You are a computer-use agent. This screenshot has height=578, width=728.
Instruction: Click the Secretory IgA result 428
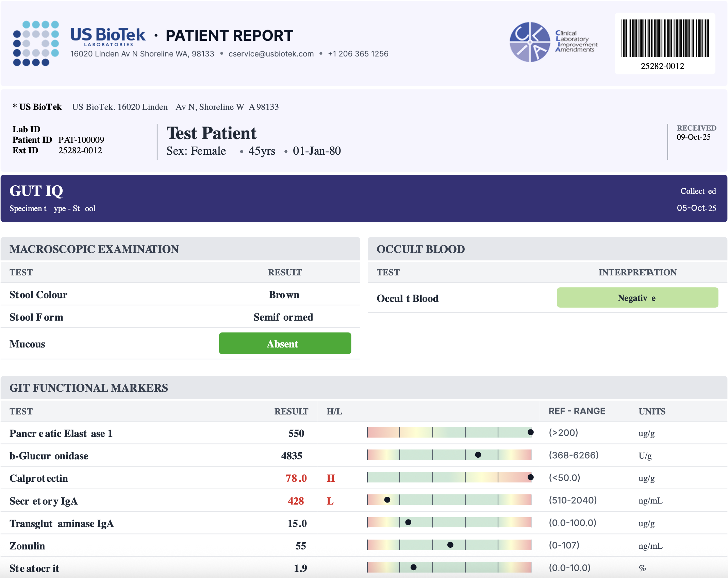[x=296, y=501]
